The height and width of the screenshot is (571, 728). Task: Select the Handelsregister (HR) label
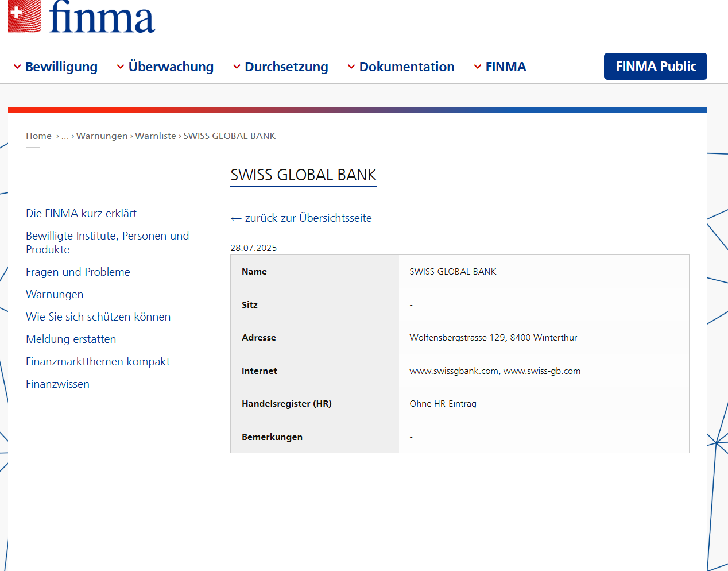[x=286, y=404]
